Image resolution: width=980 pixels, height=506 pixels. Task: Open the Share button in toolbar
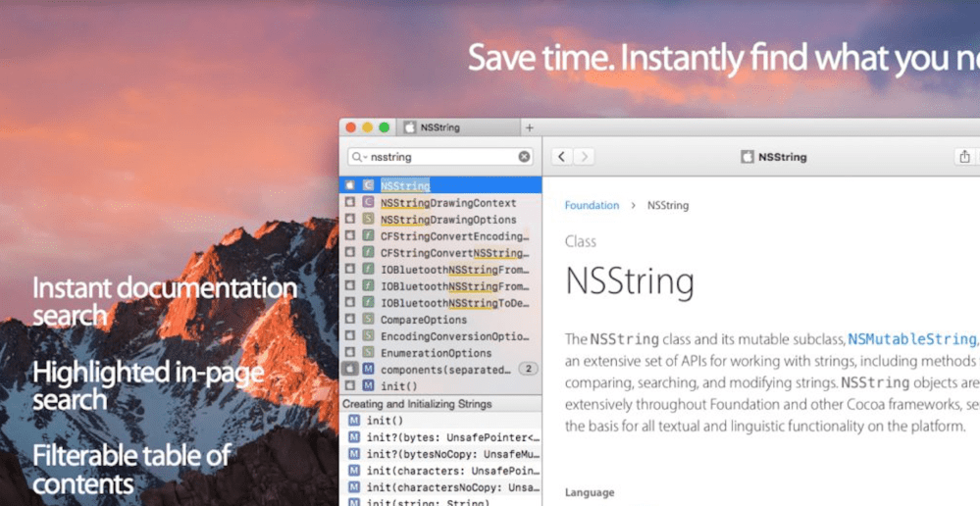tap(964, 157)
